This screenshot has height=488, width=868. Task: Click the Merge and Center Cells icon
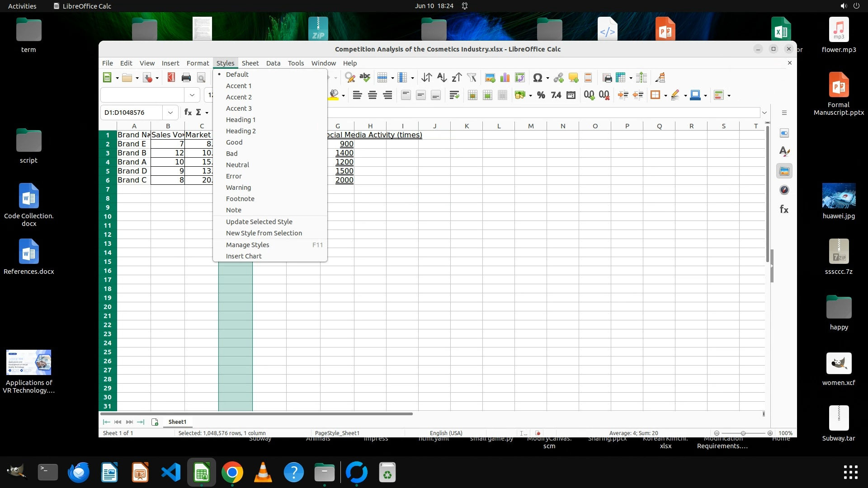point(472,95)
